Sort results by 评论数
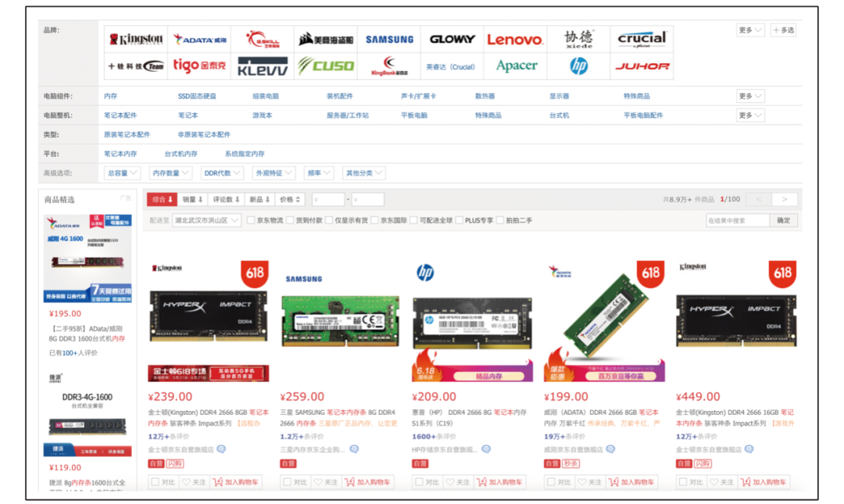The image size is (844, 504). pyautogui.click(x=226, y=199)
